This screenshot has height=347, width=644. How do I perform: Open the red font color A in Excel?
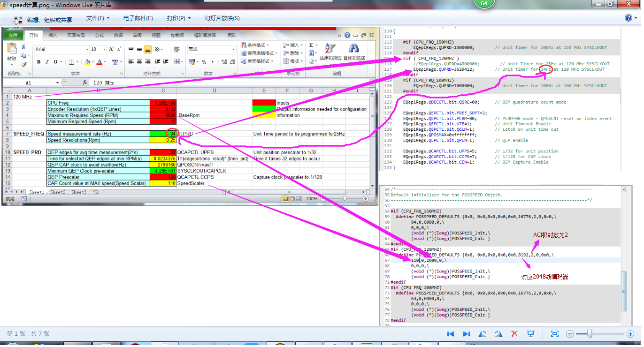(x=100, y=62)
